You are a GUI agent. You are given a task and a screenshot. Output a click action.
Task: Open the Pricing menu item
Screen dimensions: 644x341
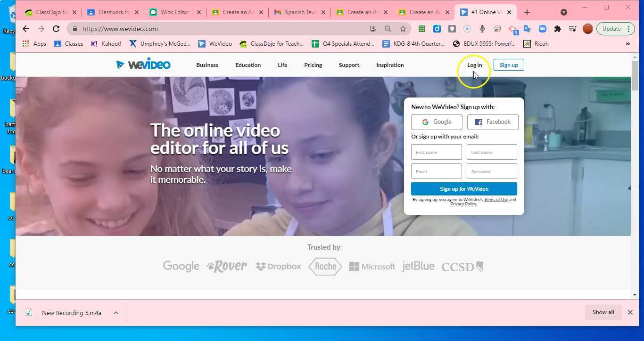(x=313, y=65)
